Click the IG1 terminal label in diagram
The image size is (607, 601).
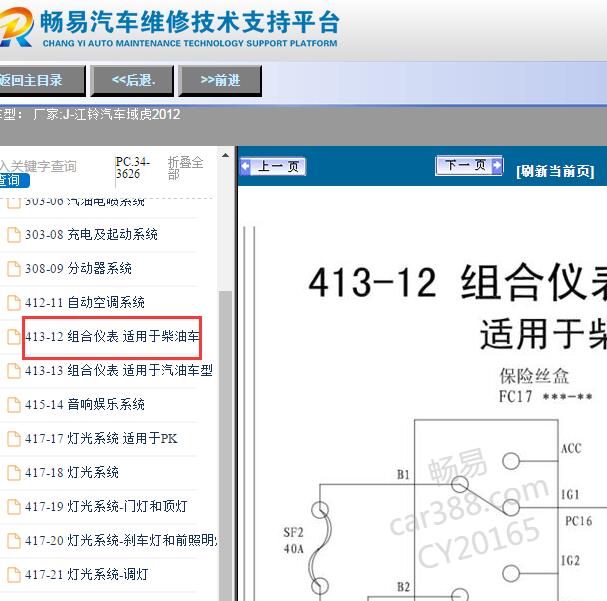[570, 495]
